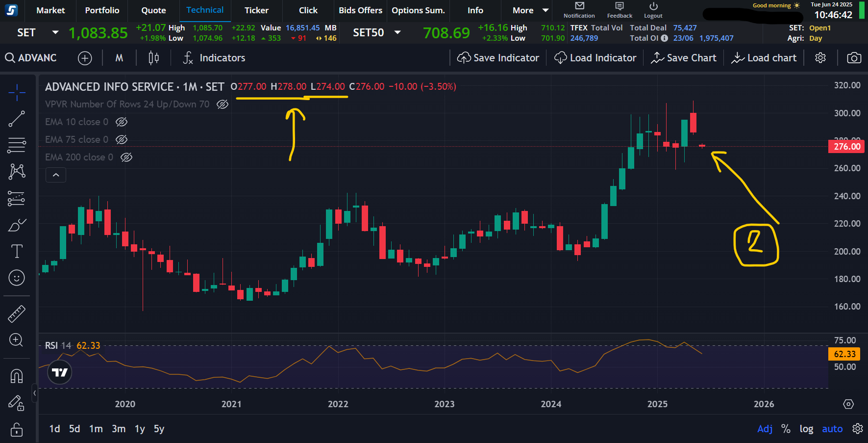Open the emoji icons tool
The width and height of the screenshot is (868, 443).
[x=17, y=278]
